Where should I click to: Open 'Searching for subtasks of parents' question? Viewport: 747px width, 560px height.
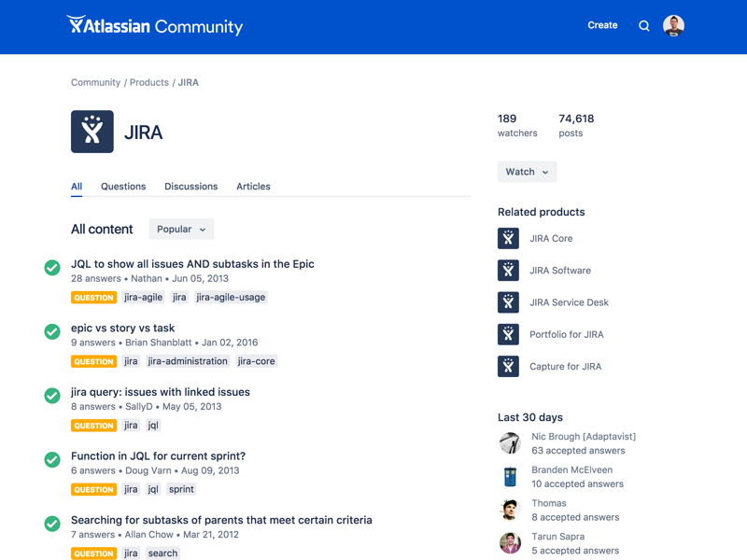click(x=221, y=520)
